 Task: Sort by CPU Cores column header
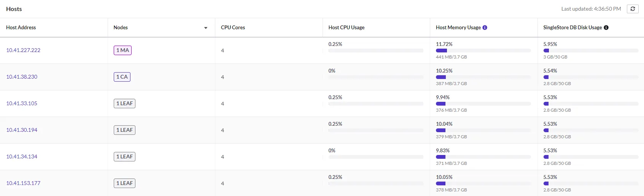233,27
